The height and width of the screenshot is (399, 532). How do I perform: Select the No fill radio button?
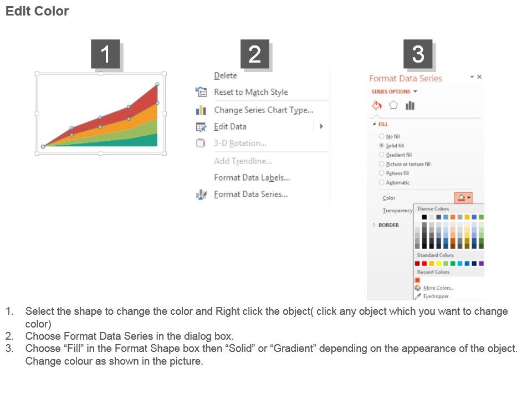point(381,136)
